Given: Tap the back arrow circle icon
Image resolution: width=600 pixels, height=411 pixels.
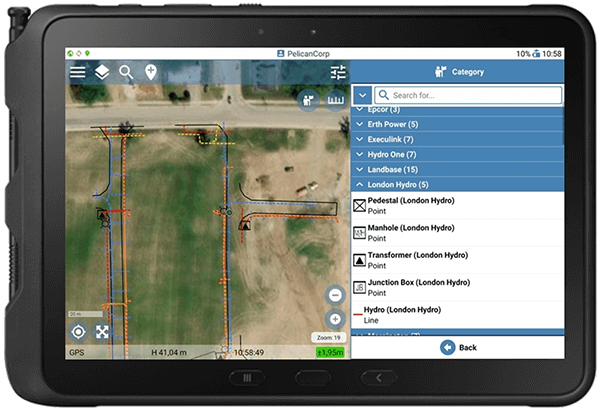Looking at the screenshot, I should click(447, 347).
